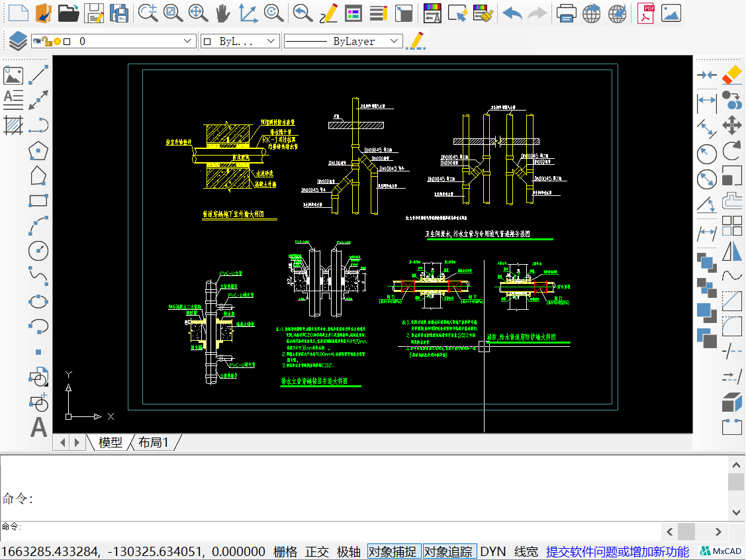Viewport: 746px width, 560px height.
Task: Select the Line drawing tool
Action: coord(38,75)
